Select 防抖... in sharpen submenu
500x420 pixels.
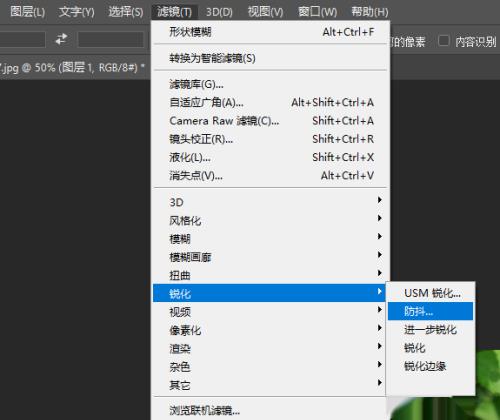(430, 311)
